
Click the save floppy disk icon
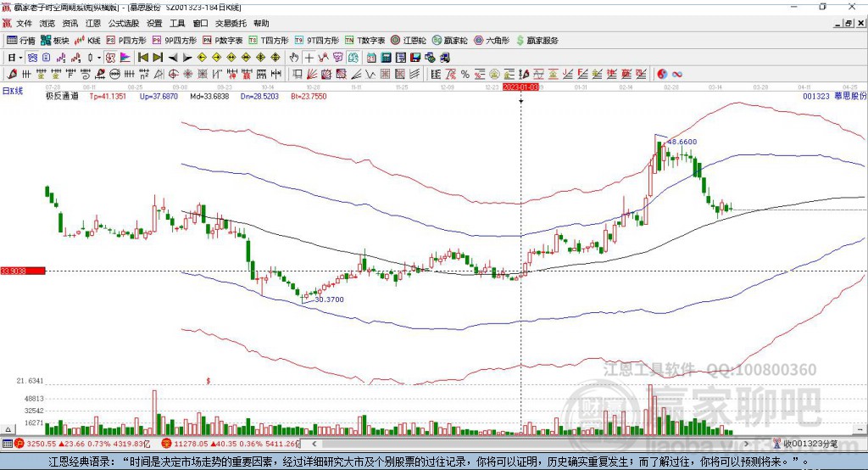pos(415,58)
